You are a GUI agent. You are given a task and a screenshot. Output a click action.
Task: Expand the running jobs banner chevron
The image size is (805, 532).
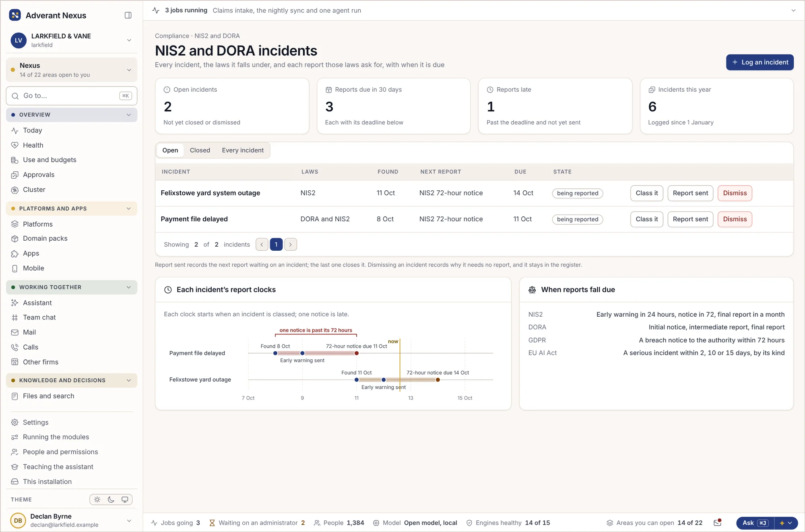(x=793, y=10)
